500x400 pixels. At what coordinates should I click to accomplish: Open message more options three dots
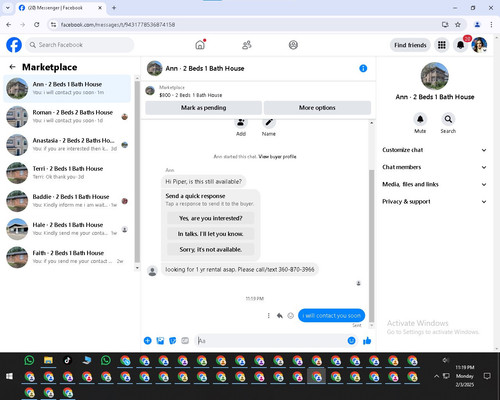tap(268, 315)
